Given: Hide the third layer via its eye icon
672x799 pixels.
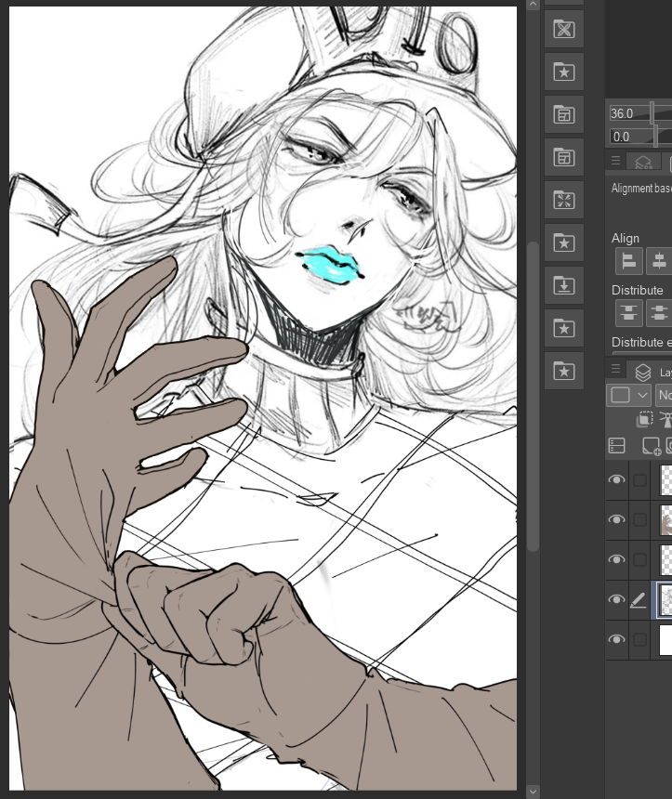Looking at the screenshot, I should point(616,559).
